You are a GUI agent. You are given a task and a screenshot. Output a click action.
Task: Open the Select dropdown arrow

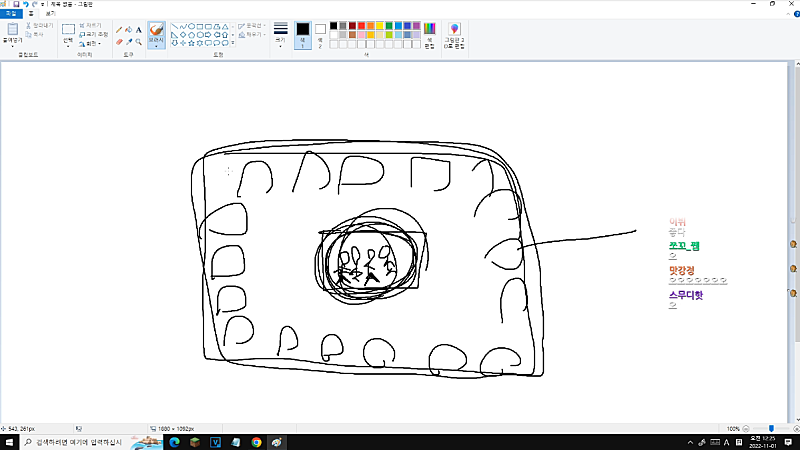(x=68, y=46)
